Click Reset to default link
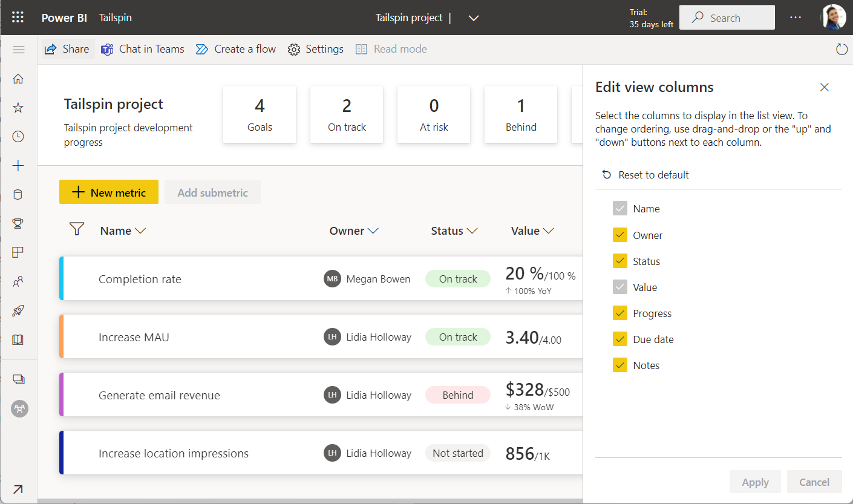This screenshot has height=504, width=853. (645, 175)
